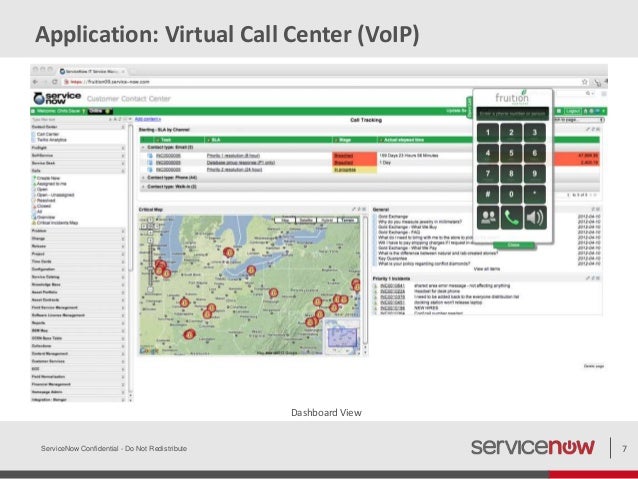638x479 pixels.
Task: Expand the Release application menu
Action: point(78,246)
